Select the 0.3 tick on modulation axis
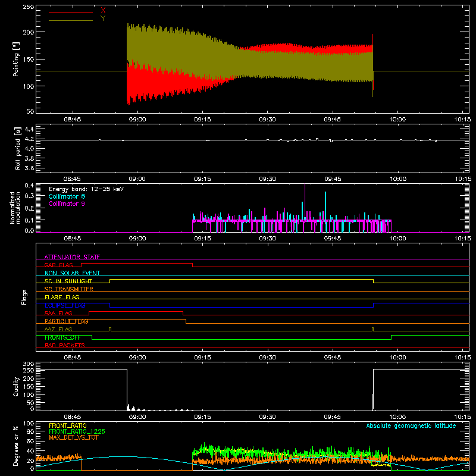The height and width of the screenshot is (476, 476). point(29,196)
